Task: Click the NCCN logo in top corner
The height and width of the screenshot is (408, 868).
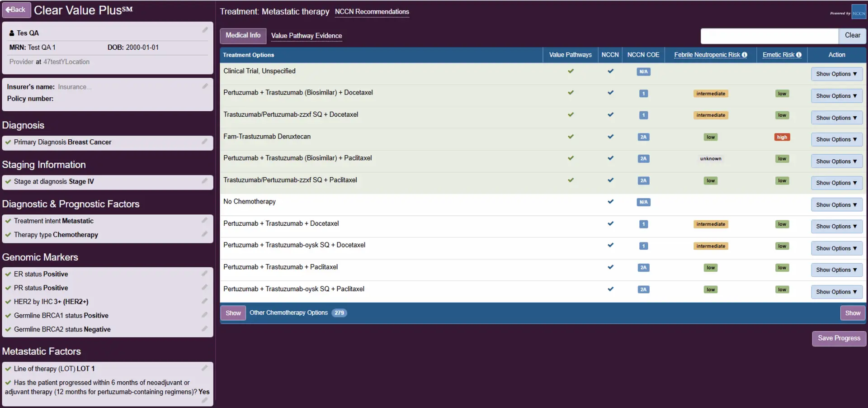Action: click(859, 13)
